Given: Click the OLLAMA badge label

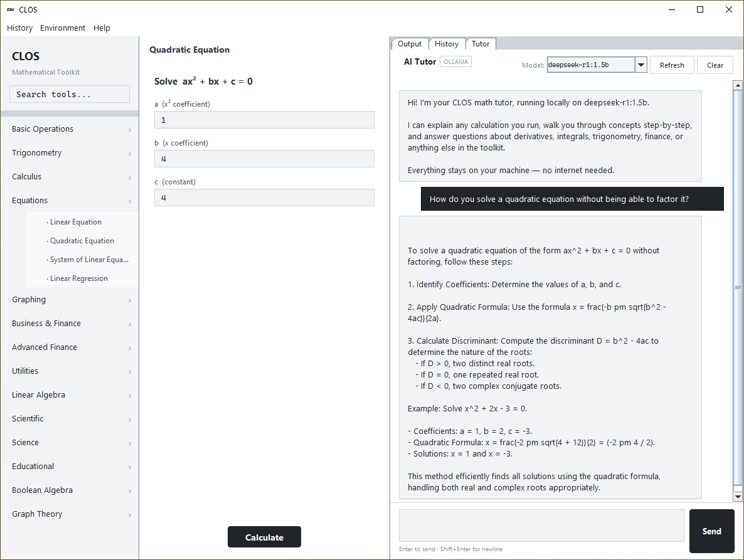Looking at the screenshot, I should click(x=455, y=61).
